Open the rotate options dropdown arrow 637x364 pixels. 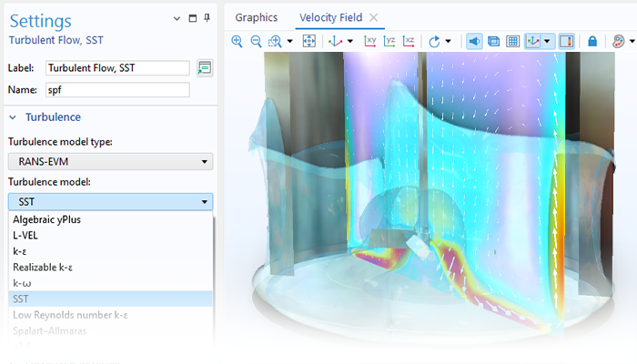point(448,41)
